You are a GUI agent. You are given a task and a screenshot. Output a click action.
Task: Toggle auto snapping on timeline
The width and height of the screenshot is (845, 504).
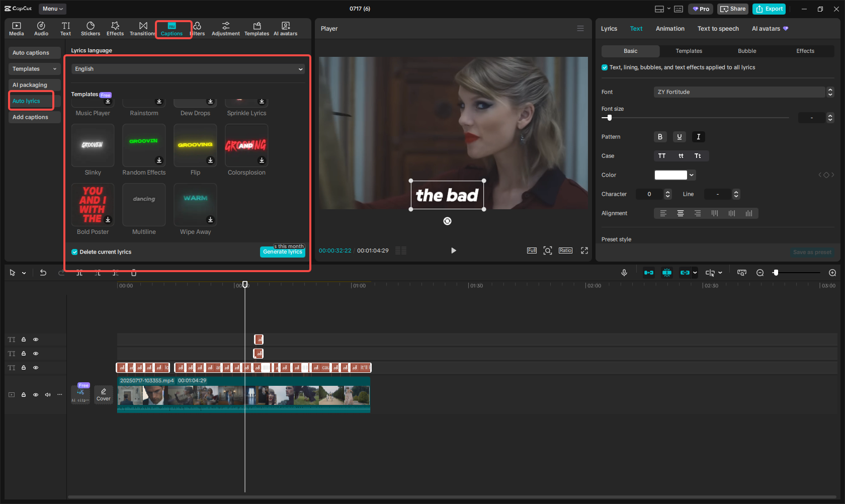coord(667,273)
